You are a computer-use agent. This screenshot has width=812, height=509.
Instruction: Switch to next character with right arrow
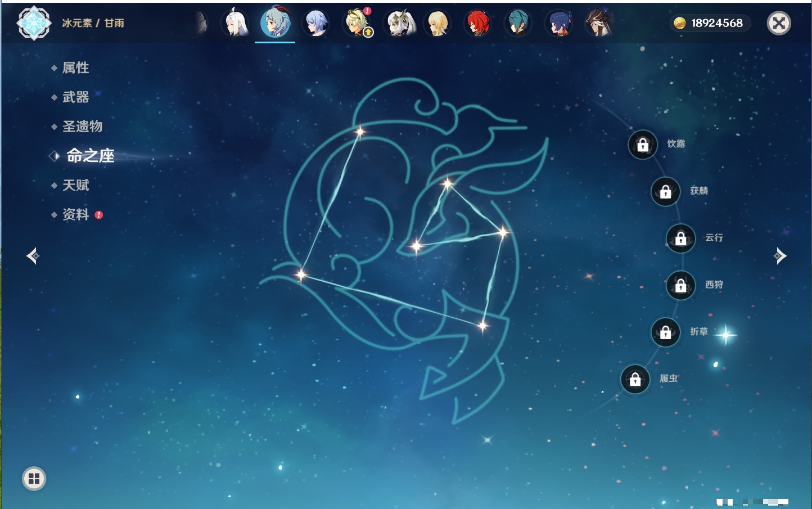[780, 256]
